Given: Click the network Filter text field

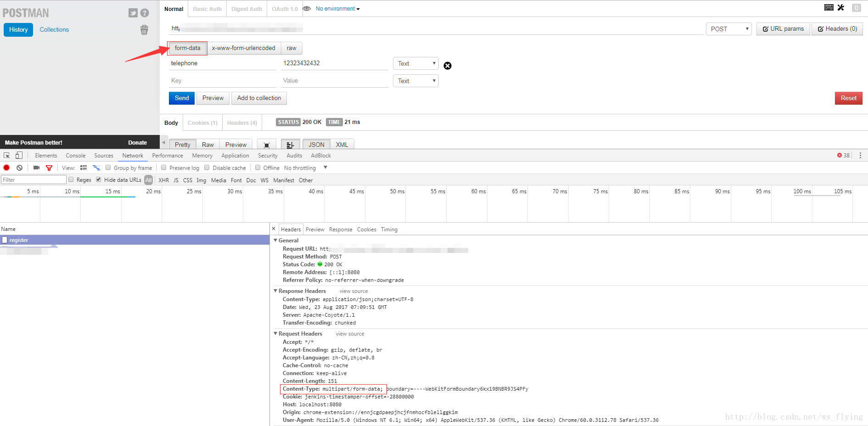Looking at the screenshot, I should coord(34,179).
